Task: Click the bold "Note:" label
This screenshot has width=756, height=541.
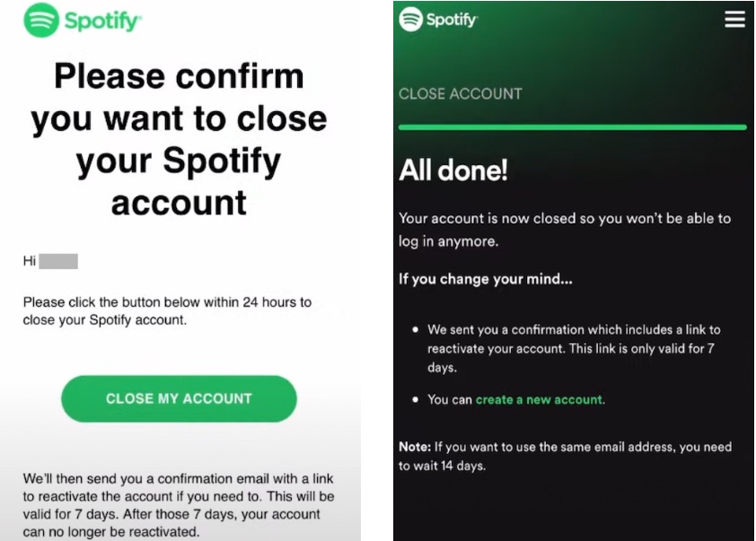Action: click(414, 447)
